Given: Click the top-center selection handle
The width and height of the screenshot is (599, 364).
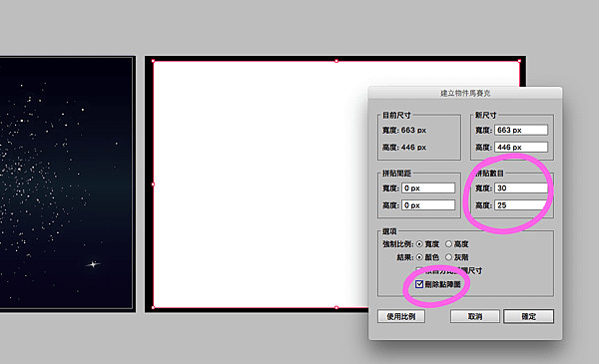Looking at the screenshot, I should 336,61.
